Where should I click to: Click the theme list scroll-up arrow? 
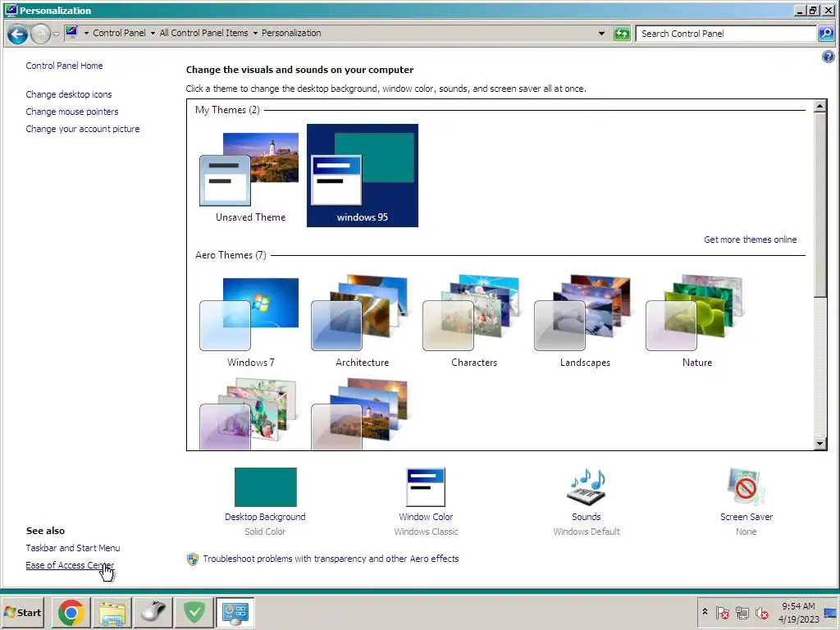point(819,106)
